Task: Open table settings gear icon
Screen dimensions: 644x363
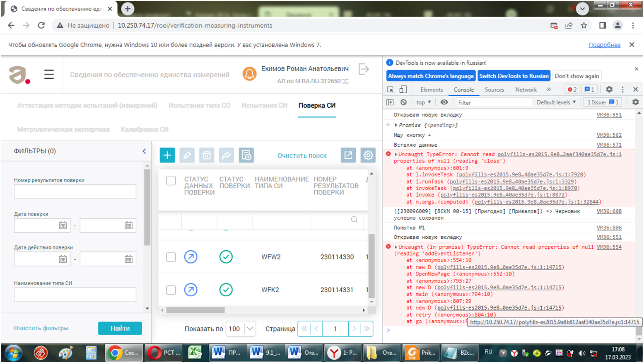Action: (x=368, y=155)
